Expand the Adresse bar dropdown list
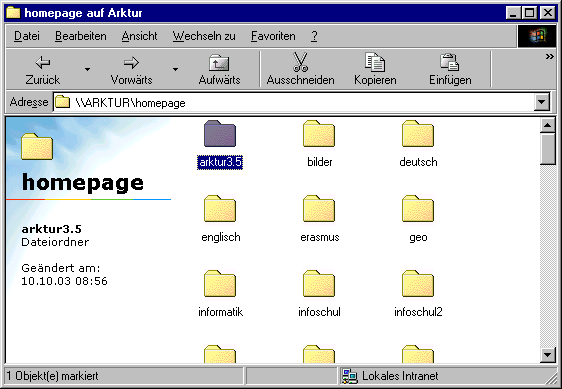 pos(542,103)
